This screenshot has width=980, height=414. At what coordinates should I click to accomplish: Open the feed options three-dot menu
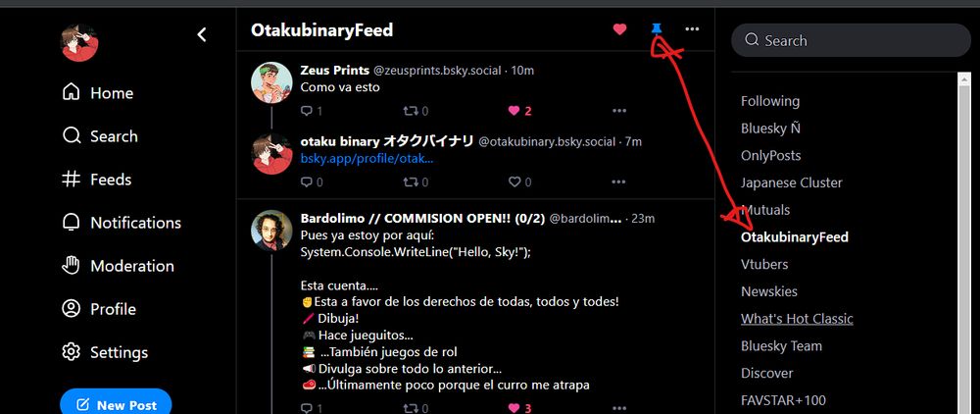(x=692, y=28)
